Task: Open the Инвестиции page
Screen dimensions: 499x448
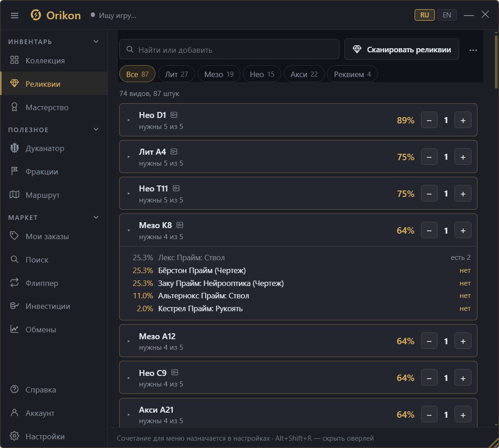Action: click(x=54, y=306)
